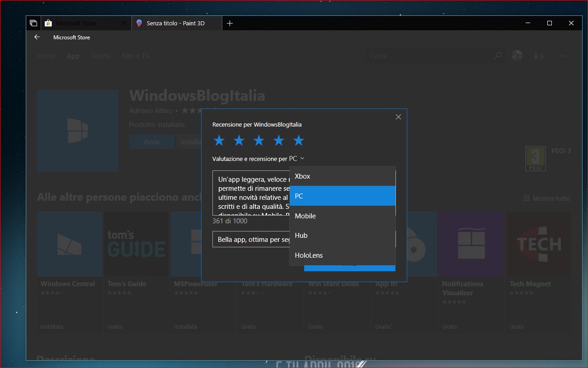The width and height of the screenshot is (588, 368).
Task: Switch to the Microsoft Store tab
Action: click(x=86, y=23)
